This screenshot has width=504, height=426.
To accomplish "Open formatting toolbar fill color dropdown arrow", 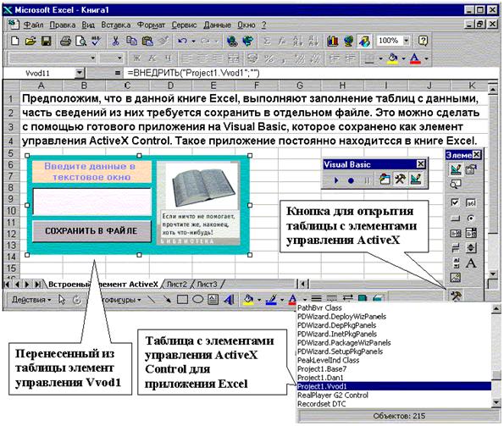I will [x=403, y=58].
